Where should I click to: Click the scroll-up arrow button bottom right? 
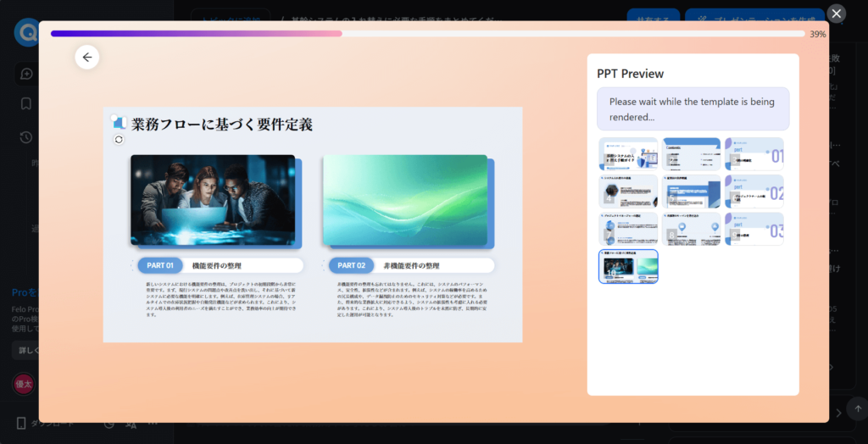(857, 408)
